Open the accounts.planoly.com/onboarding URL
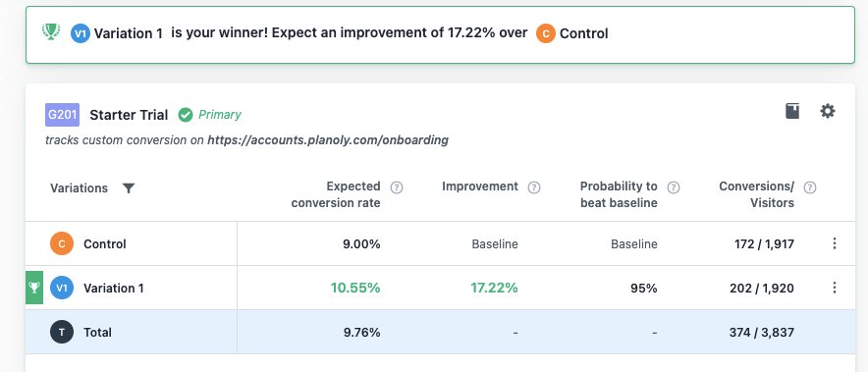The height and width of the screenshot is (372, 868). point(328,140)
